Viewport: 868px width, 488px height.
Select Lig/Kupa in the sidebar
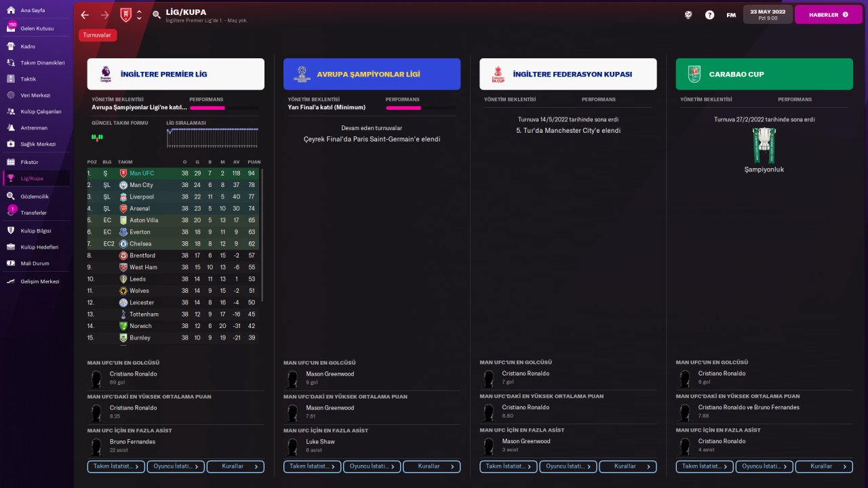(x=35, y=178)
